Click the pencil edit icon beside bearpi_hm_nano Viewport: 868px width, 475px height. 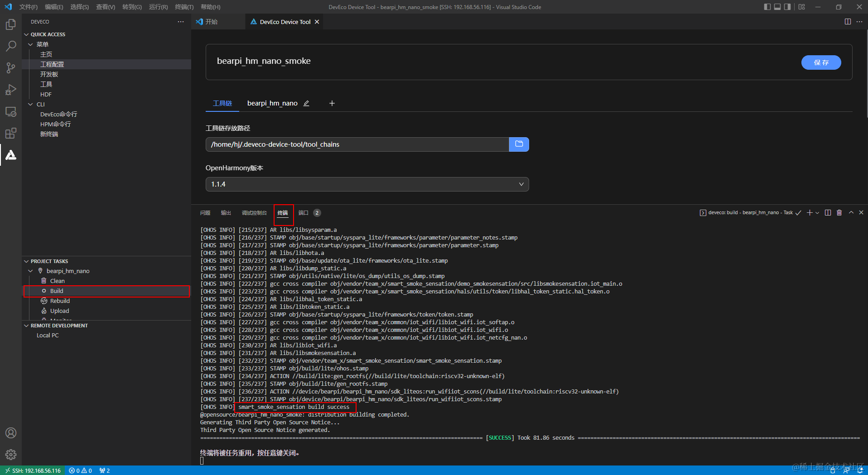click(306, 103)
